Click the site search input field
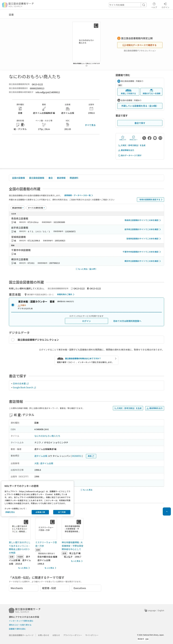 (125, 5)
